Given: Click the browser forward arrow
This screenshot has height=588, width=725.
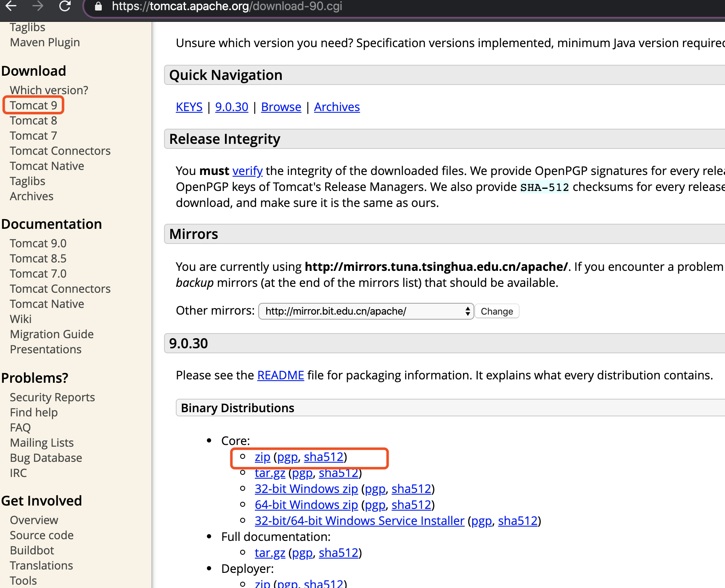Looking at the screenshot, I should pyautogui.click(x=38, y=6).
